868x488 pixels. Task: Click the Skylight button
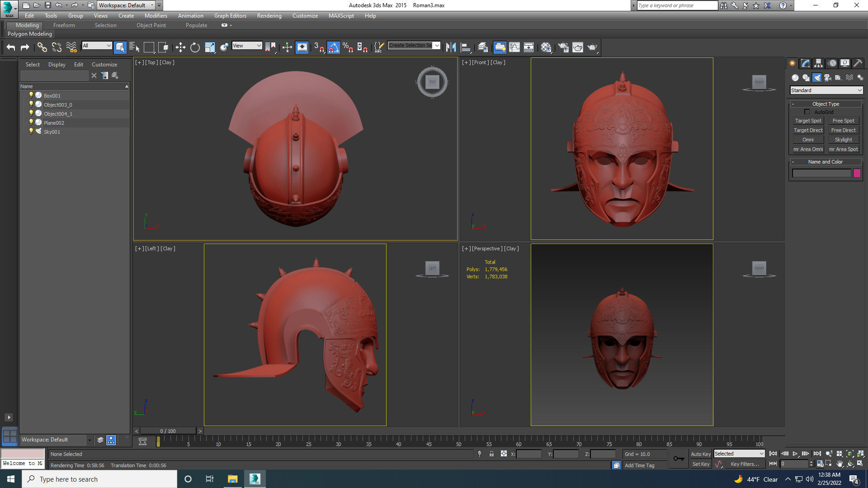click(844, 140)
